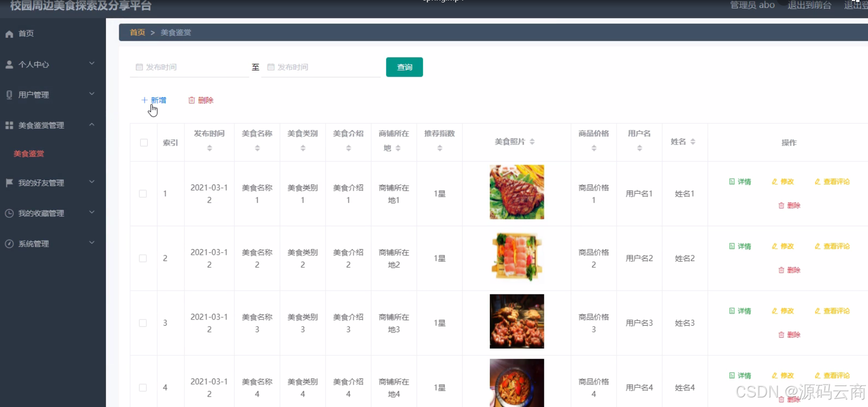Screen dimensions: 868x407
Task: Click the clock icon beside 我的收藏管理
Action: [9, 213]
